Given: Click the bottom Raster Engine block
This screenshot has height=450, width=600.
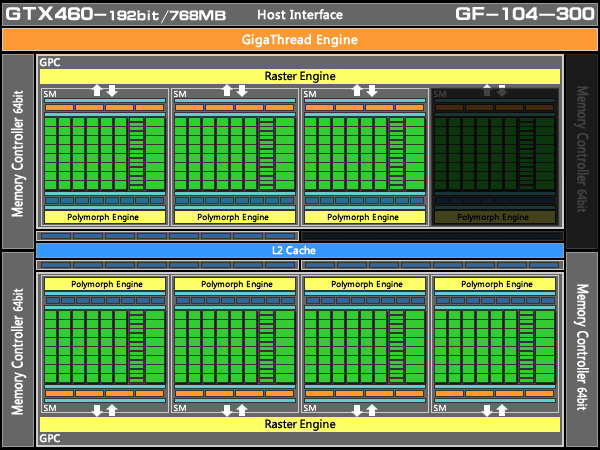Looking at the screenshot, I should pos(300,424).
